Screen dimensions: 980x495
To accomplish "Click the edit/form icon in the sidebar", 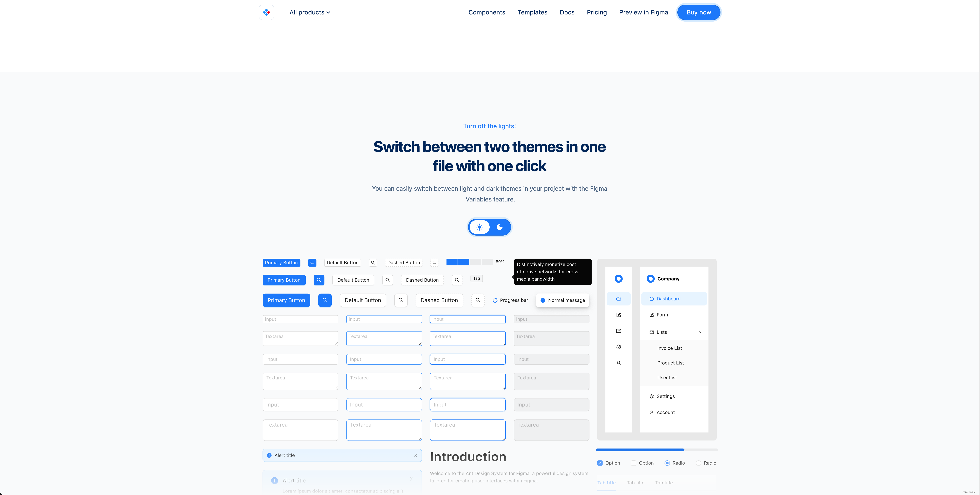I will point(619,315).
